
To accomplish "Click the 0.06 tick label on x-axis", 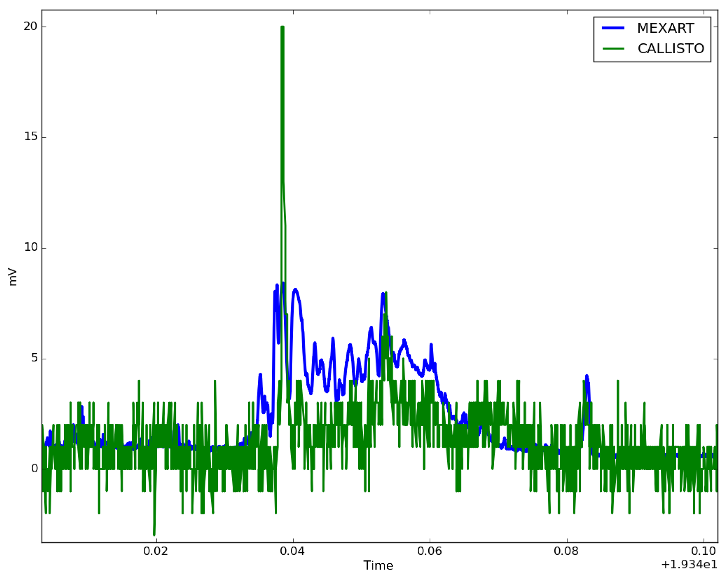I will [x=429, y=551].
